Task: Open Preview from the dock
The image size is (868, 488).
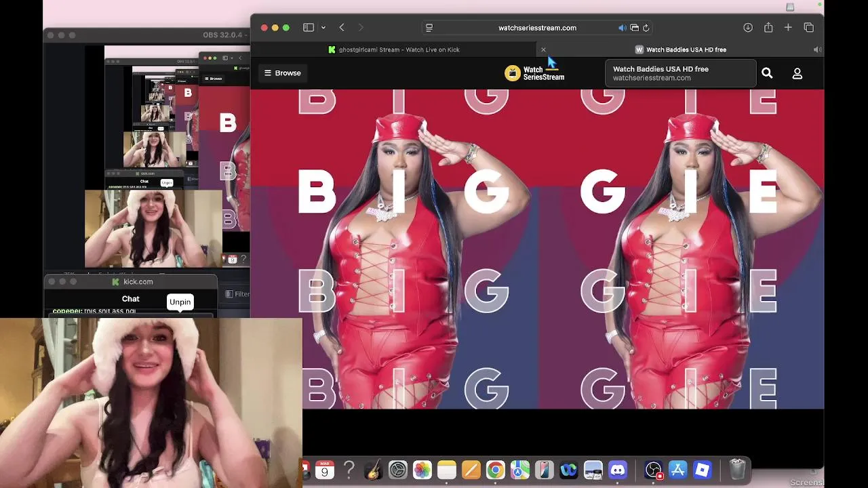Action: pyautogui.click(x=593, y=470)
